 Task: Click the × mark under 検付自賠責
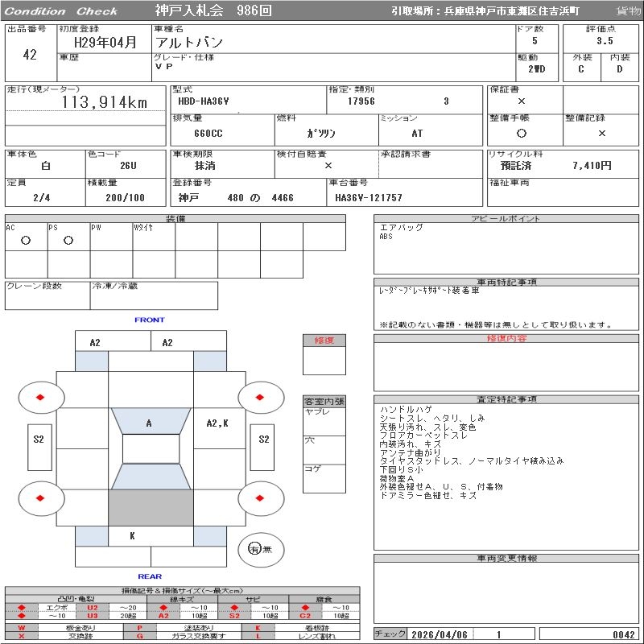(328, 166)
